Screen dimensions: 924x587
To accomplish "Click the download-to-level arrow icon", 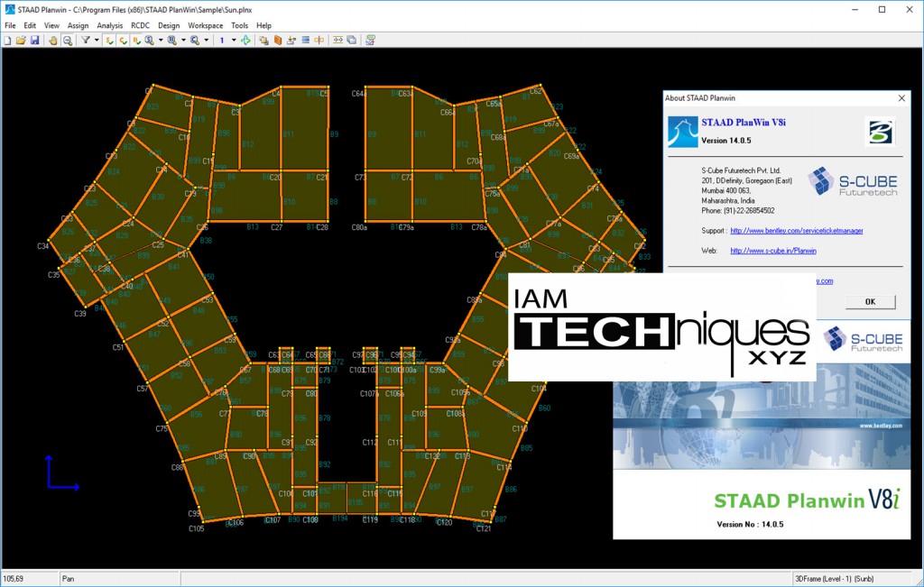I will (x=291, y=40).
